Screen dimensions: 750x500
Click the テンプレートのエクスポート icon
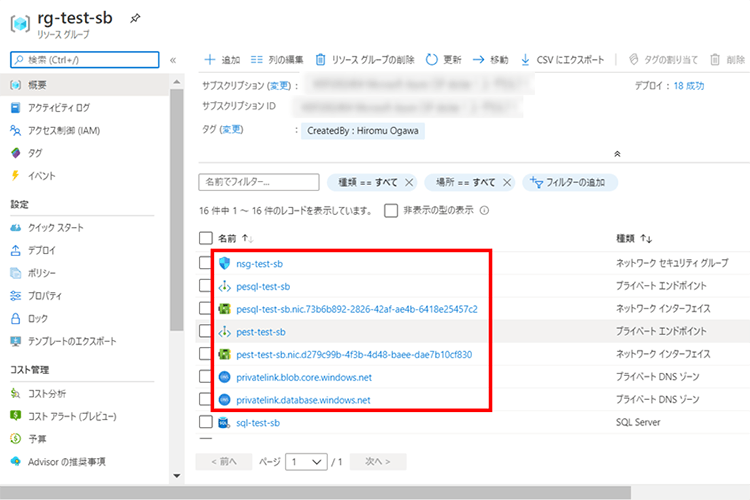[x=16, y=341]
